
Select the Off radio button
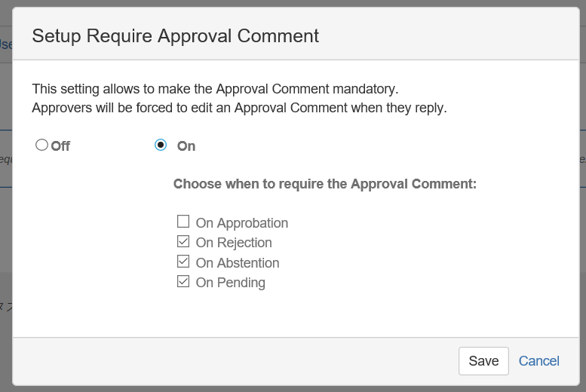click(41, 145)
